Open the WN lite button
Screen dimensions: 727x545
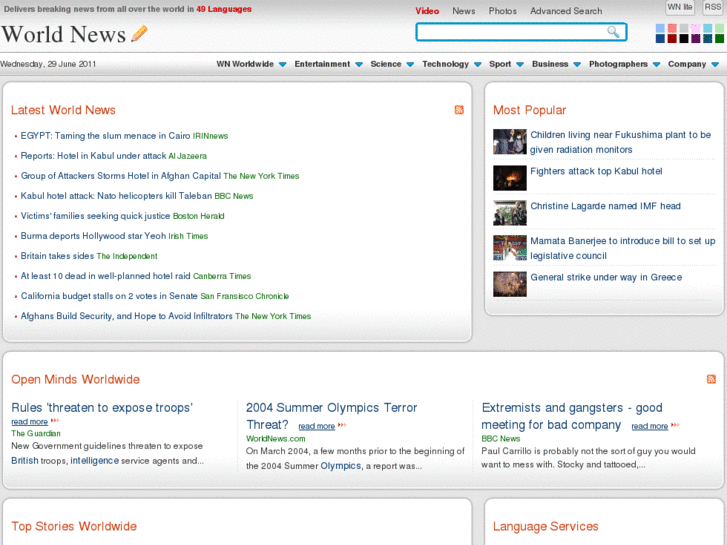[680, 7]
